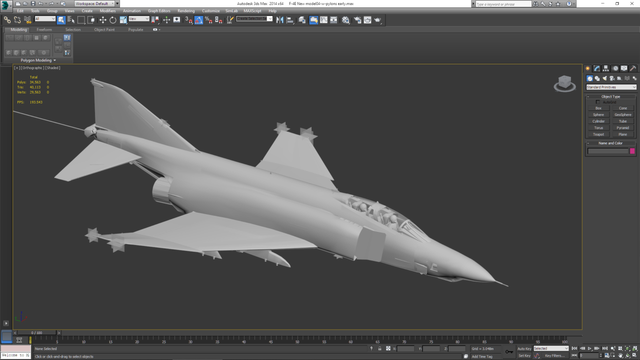Toggle the Graphite ribbon icon
The height and width of the screenshot is (360, 640).
click(313, 20)
